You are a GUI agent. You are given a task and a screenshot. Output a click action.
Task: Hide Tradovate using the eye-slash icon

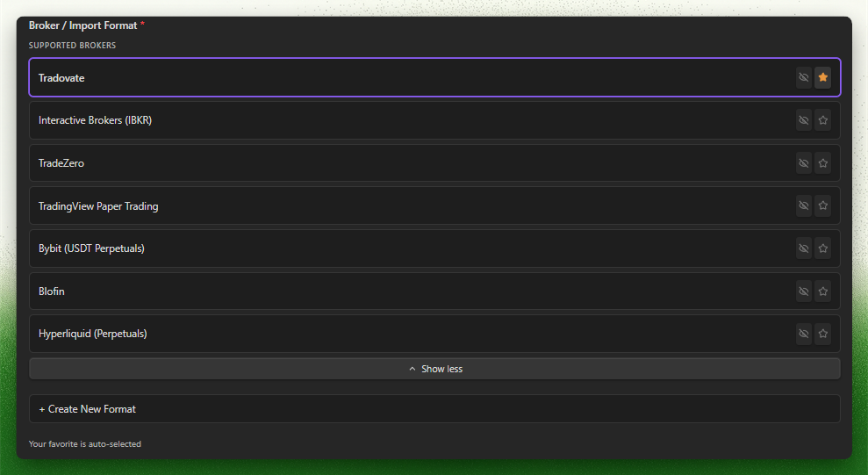[x=804, y=77]
